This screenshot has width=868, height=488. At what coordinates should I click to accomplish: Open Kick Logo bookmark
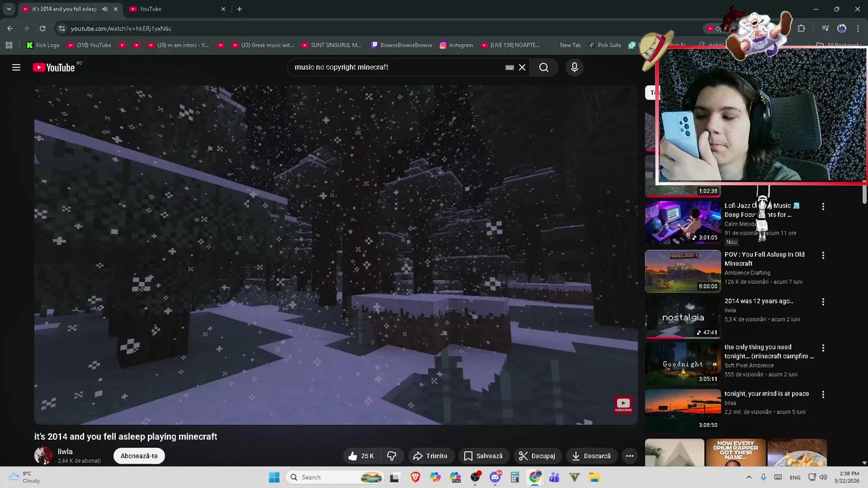(43, 45)
